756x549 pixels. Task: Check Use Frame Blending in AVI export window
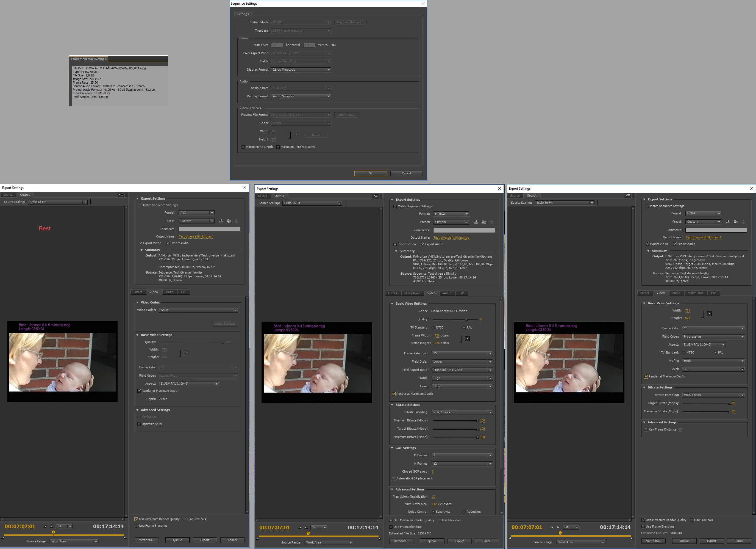point(136,526)
